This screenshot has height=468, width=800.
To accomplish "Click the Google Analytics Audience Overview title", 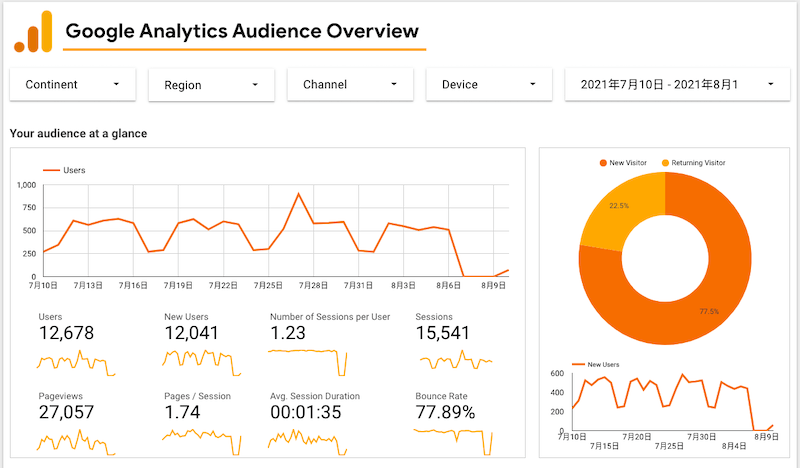I will tap(242, 31).
